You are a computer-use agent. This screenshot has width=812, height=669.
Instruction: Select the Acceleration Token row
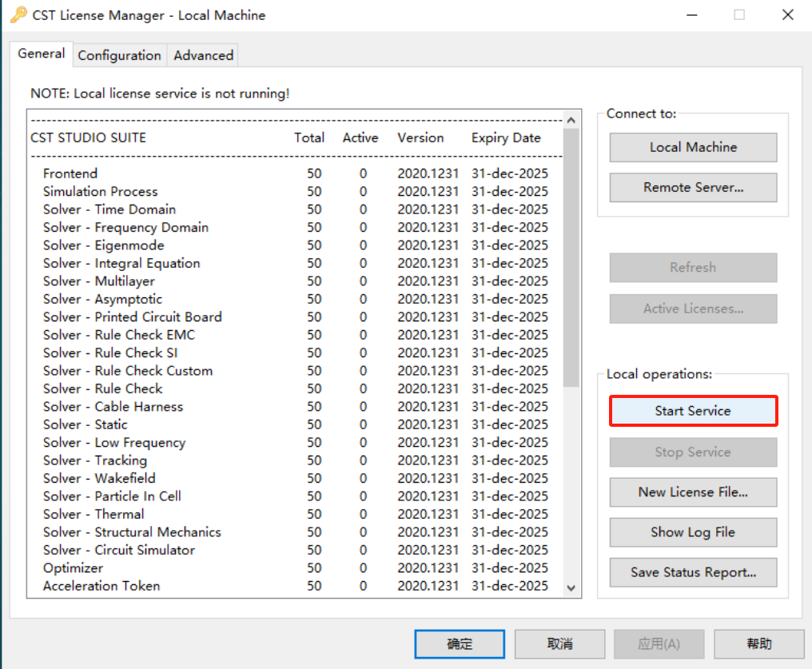(x=296, y=586)
